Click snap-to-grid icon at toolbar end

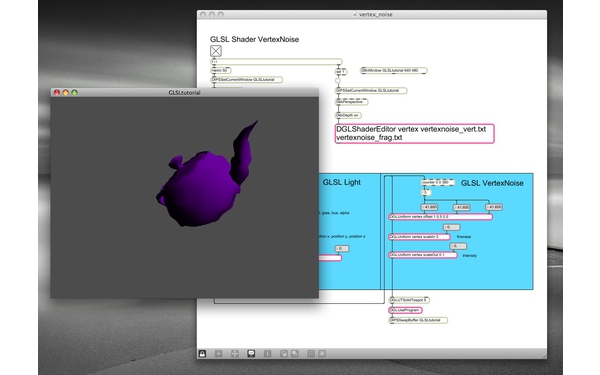pyautogui.click(x=322, y=354)
